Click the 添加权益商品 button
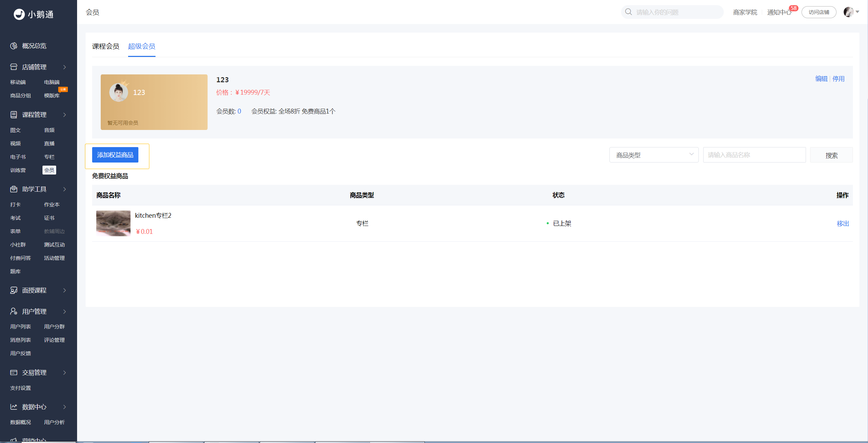 115,155
